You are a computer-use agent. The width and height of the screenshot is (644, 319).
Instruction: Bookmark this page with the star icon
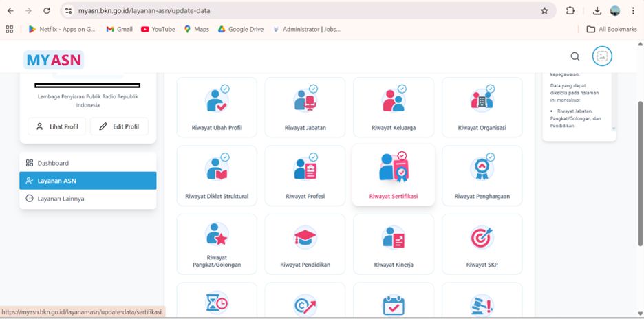tap(545, 11)
